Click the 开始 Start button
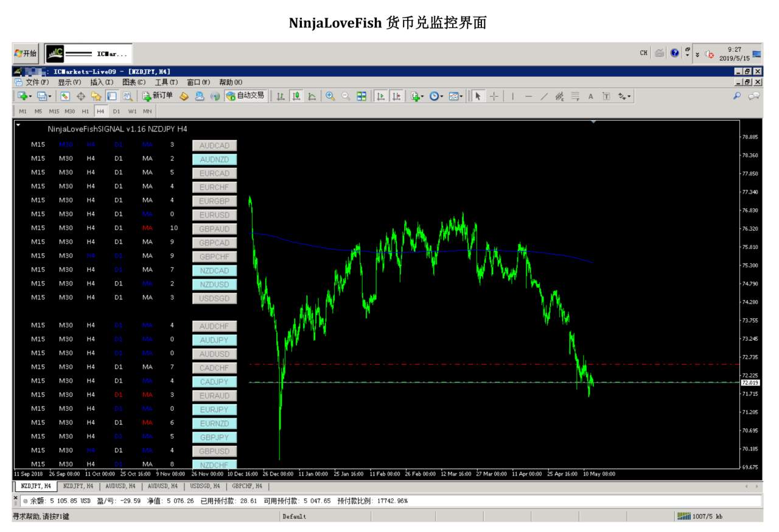Viewport: 779px width, 532px height. point(26,53)
